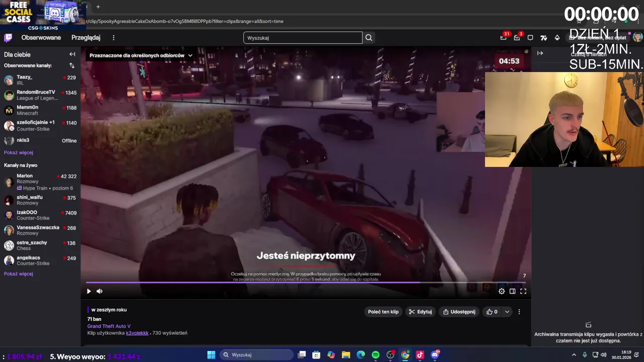The width and height of the screenshot is (644, 362).
Task: Open Microsoft Edge from the taskbar
Action: point(361,355)
